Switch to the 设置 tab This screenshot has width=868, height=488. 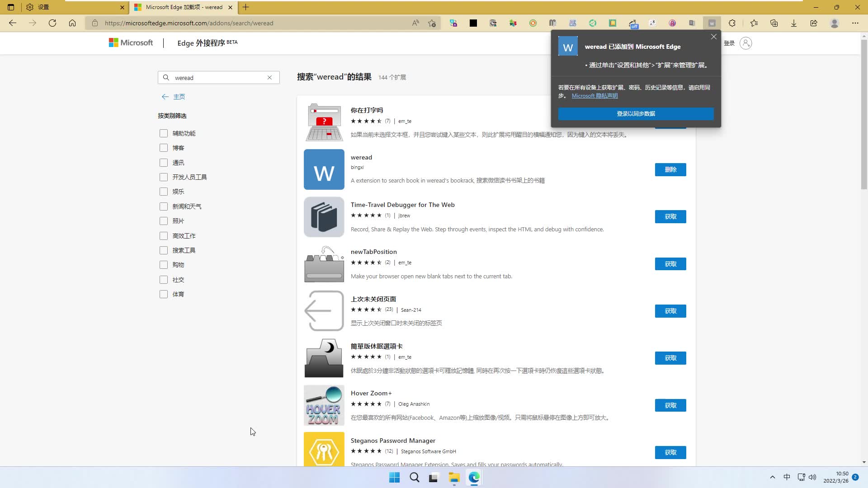pos(75,7)
